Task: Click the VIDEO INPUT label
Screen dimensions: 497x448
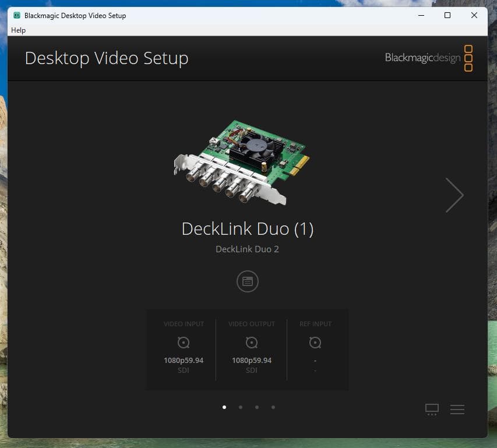Action: click(184, 324)
